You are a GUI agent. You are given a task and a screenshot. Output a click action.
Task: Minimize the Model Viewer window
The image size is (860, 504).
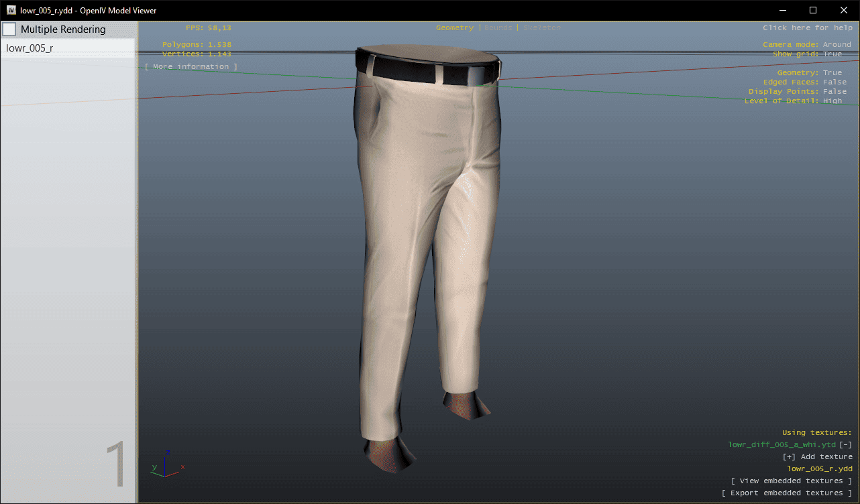click(x=782, y=11)
